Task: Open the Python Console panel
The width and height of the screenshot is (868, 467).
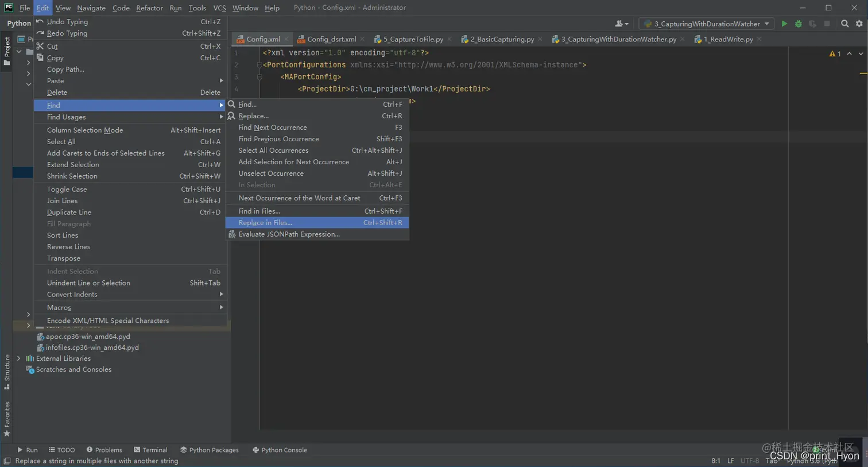Action: pos(280,450)
